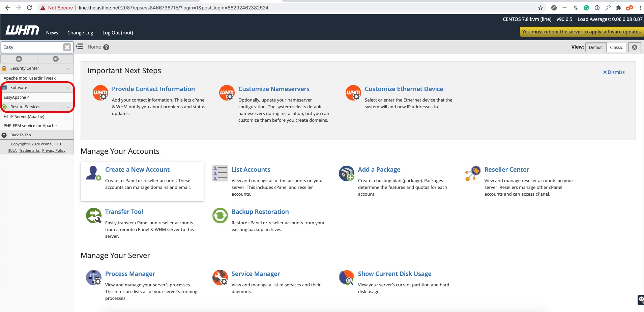This screenshot has width=644, height=312.
Task: Click the Transfer Tool icon
Action: (x=94, y=216)
